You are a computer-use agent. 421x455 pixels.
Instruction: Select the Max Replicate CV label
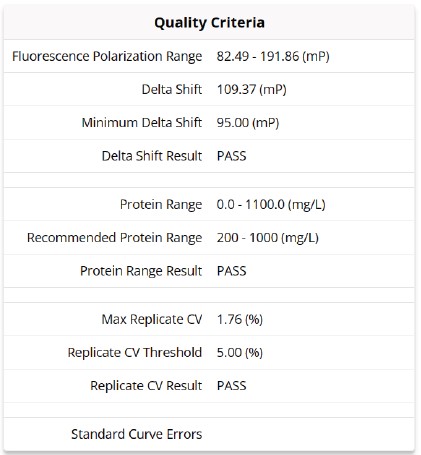(x=152, y=319)
